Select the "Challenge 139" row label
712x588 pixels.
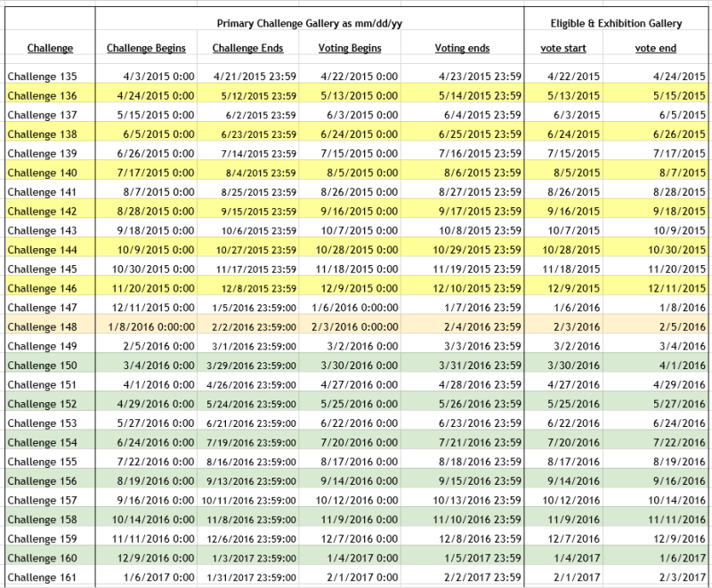pos(42,153)
